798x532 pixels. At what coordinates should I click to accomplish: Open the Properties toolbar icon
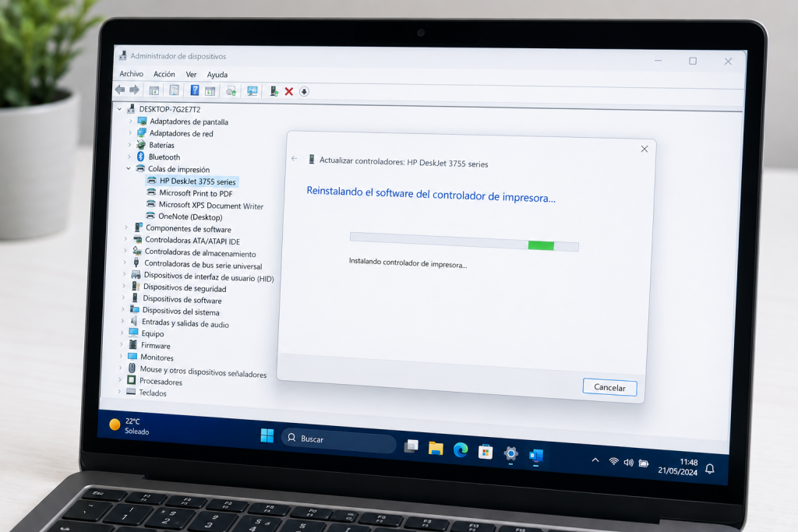[174, 90]
